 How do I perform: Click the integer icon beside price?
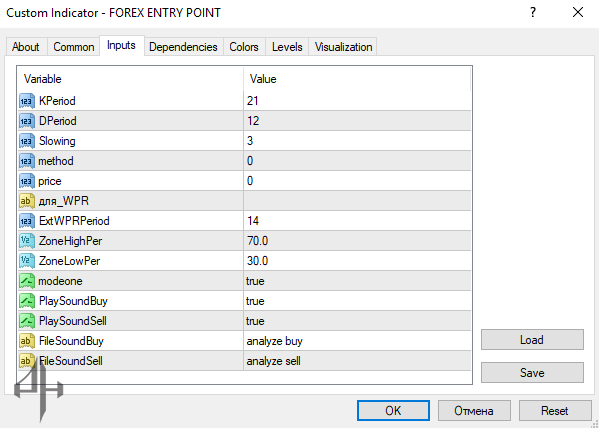click(x=27, y=181)
